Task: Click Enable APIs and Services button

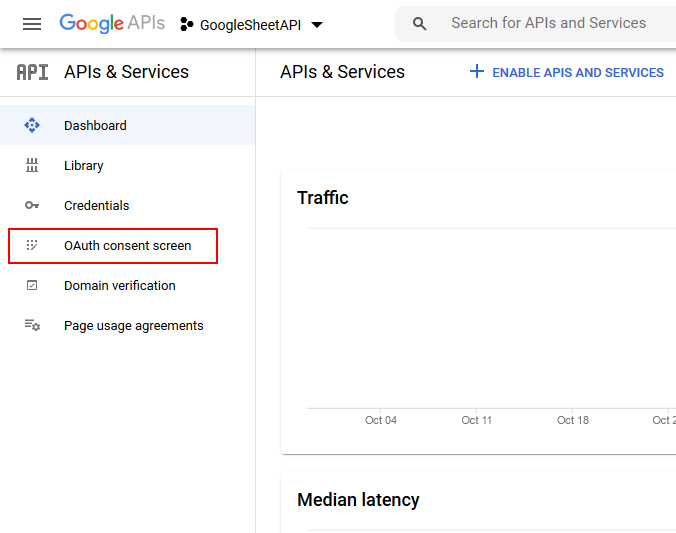Action: 567,72
